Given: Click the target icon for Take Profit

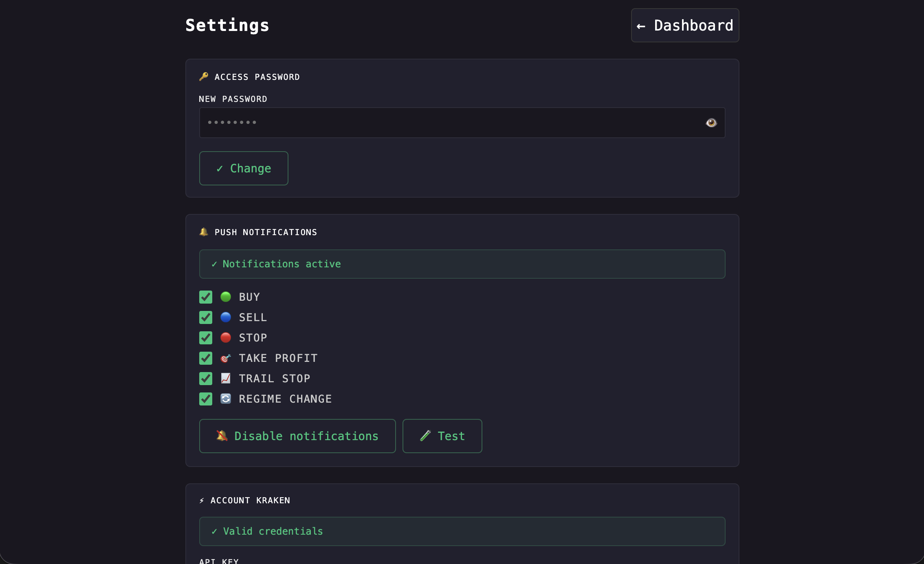Looking at the screenshot, I should coord(226,358).
